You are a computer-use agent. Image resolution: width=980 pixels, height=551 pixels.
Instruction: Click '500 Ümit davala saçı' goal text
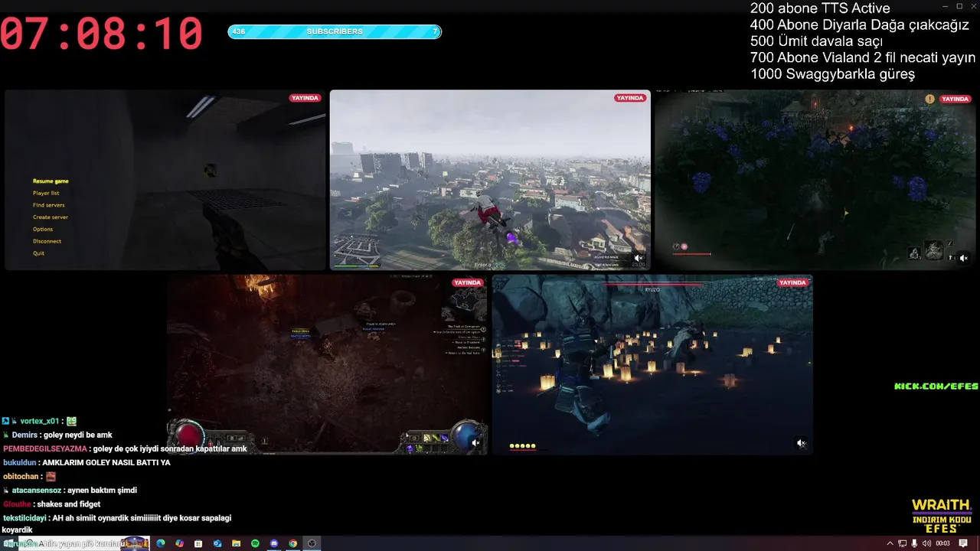(816, 41)
